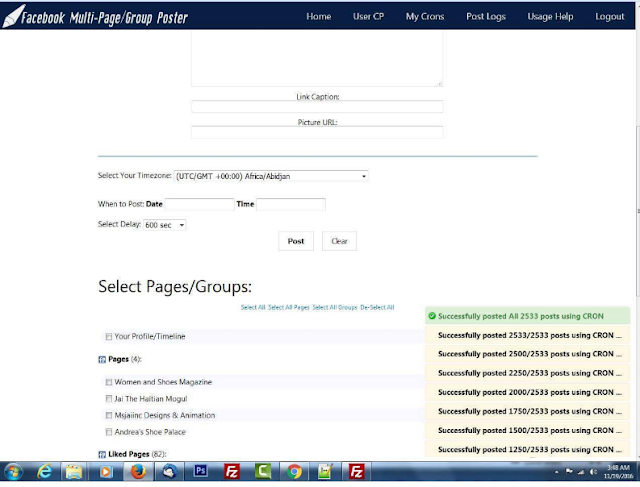Select Andrea's Shoe Palace checkbox
The width and height of the screenshot is (640, 487).
(109, 432)
